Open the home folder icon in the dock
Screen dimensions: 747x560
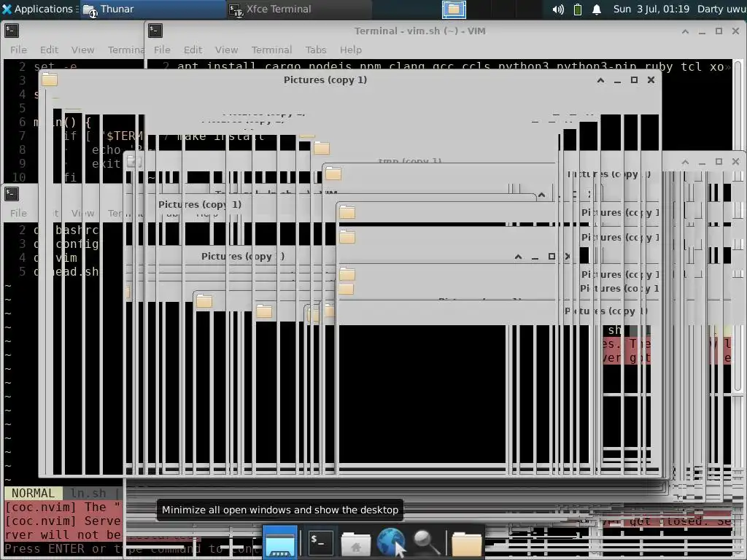tap(355, 544)
